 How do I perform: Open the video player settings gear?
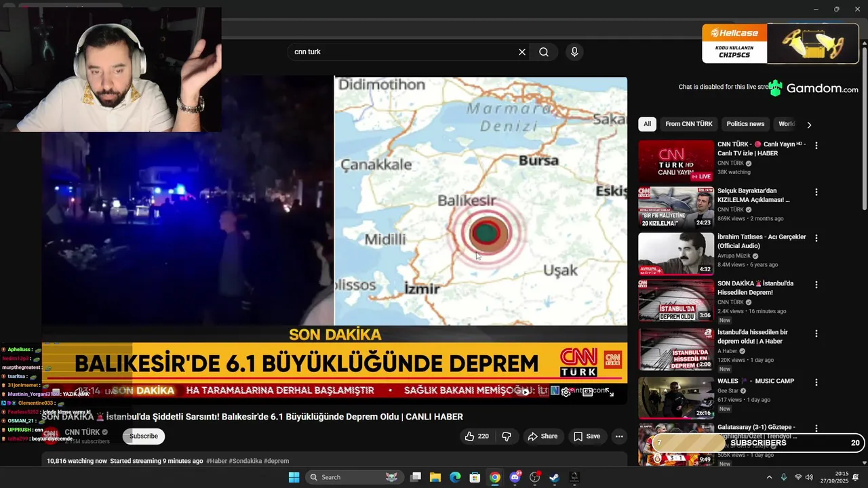566,392
